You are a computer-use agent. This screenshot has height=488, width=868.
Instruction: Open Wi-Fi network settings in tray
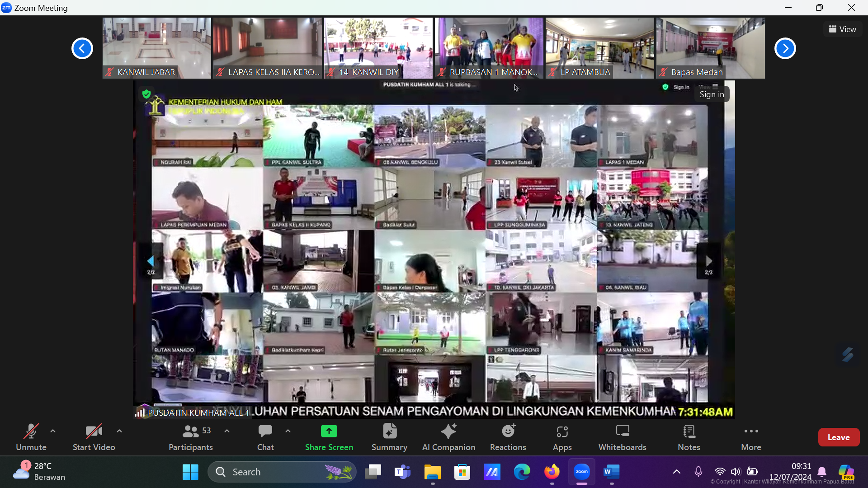click(720, 472)
